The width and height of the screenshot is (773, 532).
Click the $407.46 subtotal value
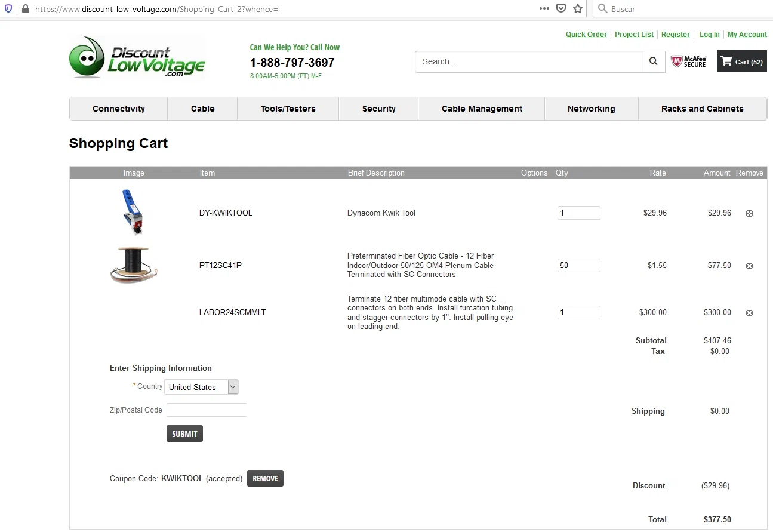click(717, 340)
